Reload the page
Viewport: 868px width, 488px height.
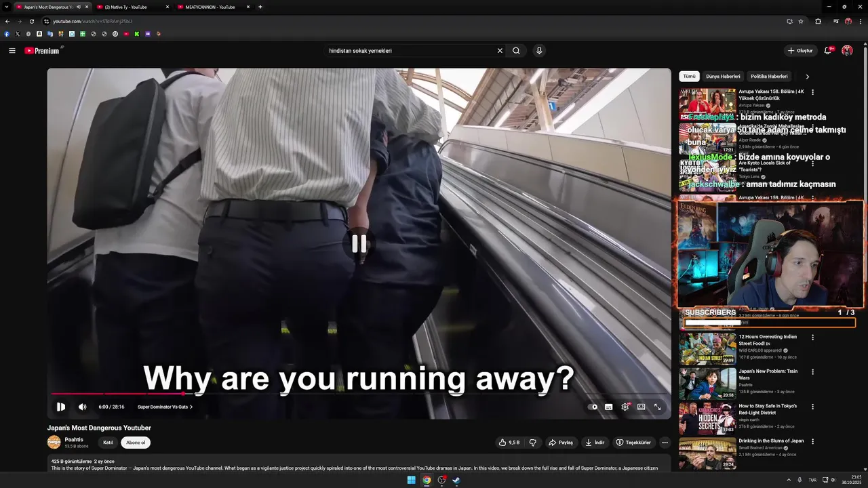click(x=31, y=21)
